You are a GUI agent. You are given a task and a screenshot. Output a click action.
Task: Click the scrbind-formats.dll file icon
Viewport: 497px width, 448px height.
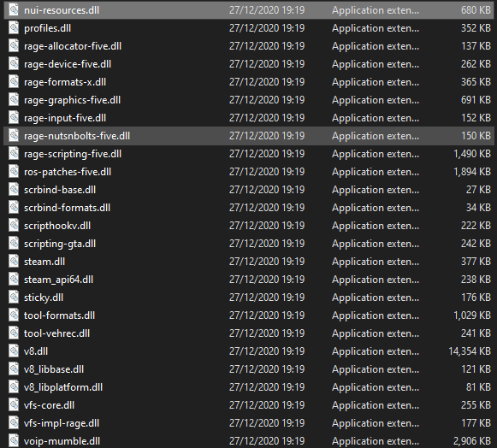[x=14, y=208]
